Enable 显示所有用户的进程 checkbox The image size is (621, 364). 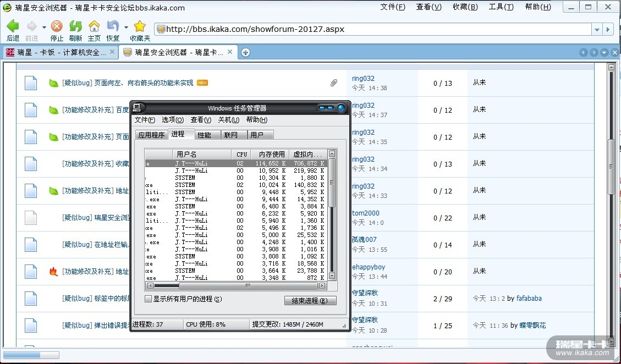point(148,299)
